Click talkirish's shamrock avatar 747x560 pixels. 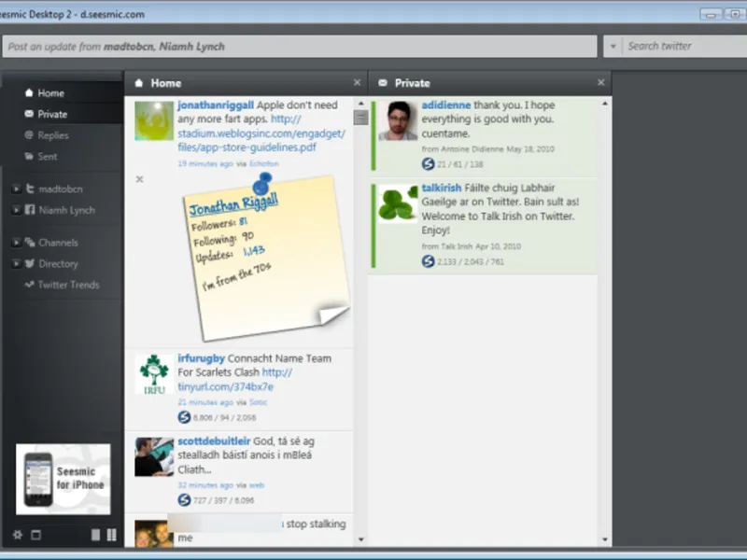coord(398,203)
